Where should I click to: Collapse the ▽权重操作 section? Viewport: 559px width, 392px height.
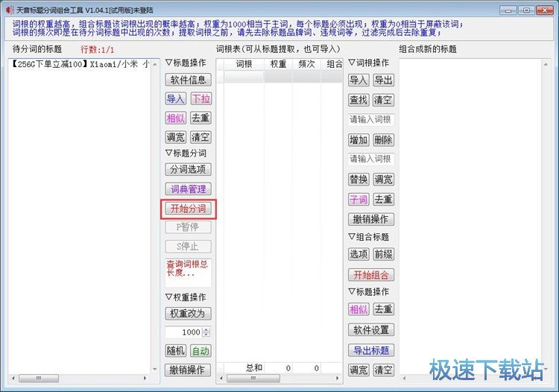(x=185, y=297)
